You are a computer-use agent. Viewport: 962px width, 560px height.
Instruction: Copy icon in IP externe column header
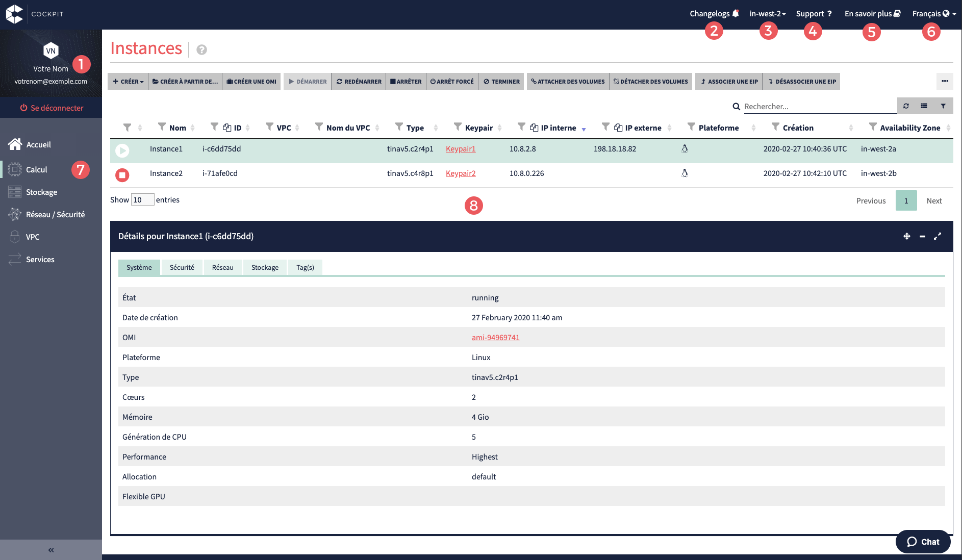click(x=618, y=128)
